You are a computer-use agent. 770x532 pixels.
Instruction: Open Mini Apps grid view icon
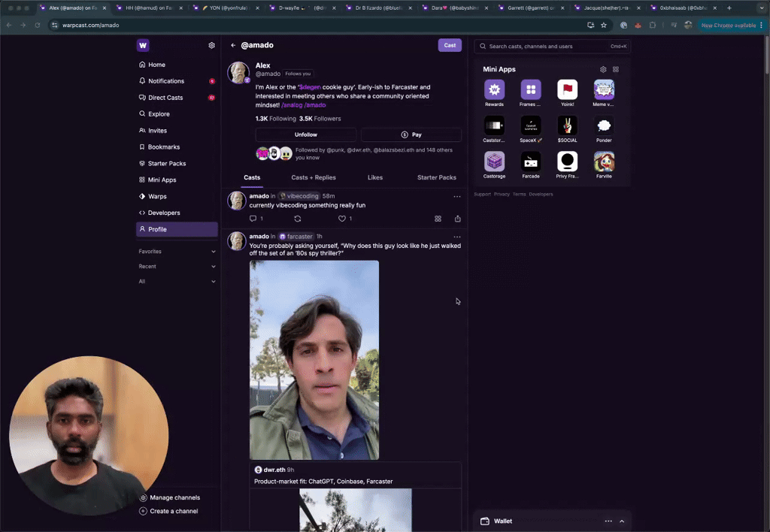616,69
